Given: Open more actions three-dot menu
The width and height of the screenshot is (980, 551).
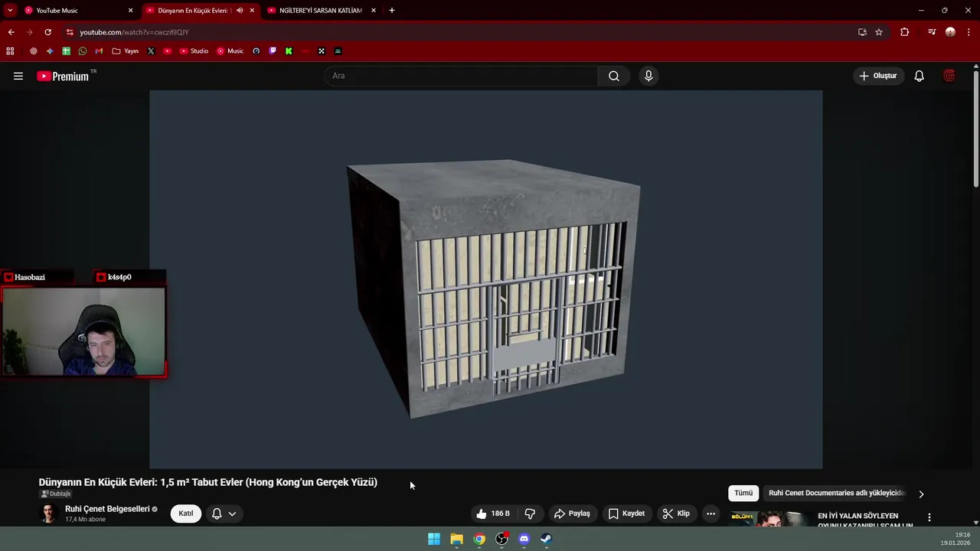Looking at the screenshot, I should tap(711, 514).
